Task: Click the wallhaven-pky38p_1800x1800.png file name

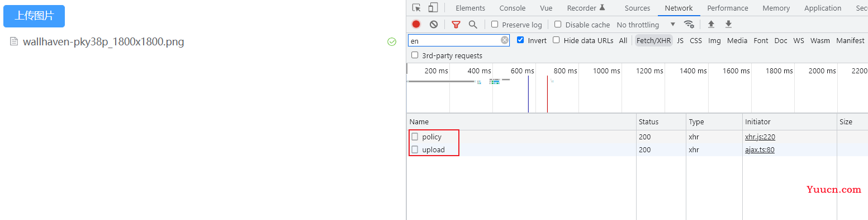Action: pos(103,42)
